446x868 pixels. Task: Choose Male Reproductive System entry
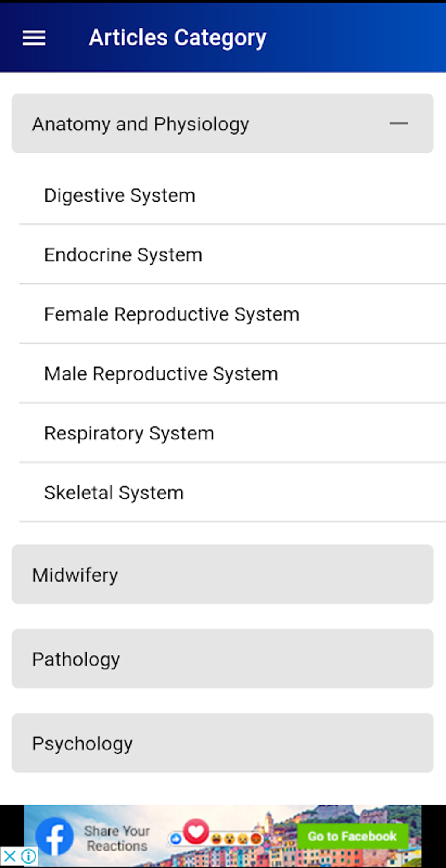pyautogui.click(x=161, y=373)
